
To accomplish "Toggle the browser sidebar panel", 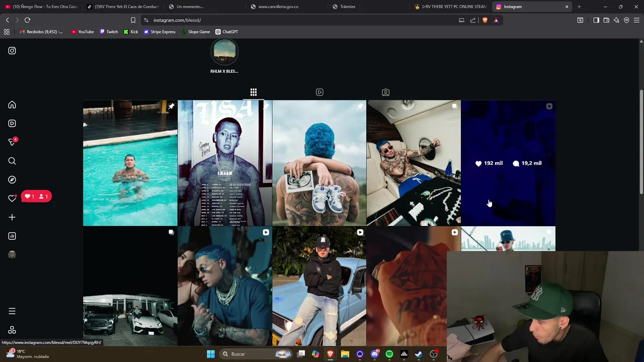I will click(x=596, y=20).
